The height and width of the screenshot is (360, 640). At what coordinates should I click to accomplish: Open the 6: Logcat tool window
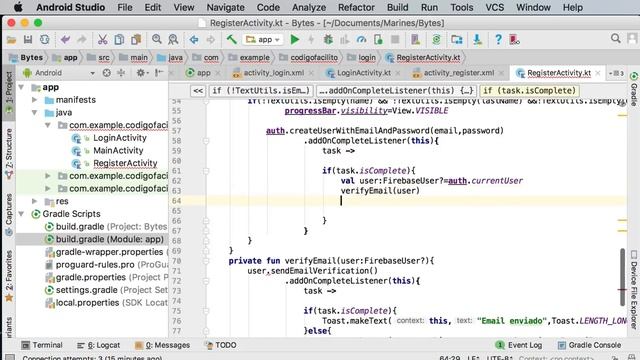[x=98, y=345]
